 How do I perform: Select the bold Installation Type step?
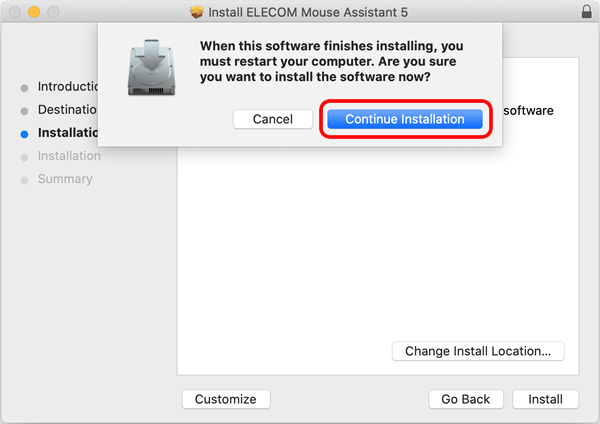pyautogui.click(x=68, y=133)
